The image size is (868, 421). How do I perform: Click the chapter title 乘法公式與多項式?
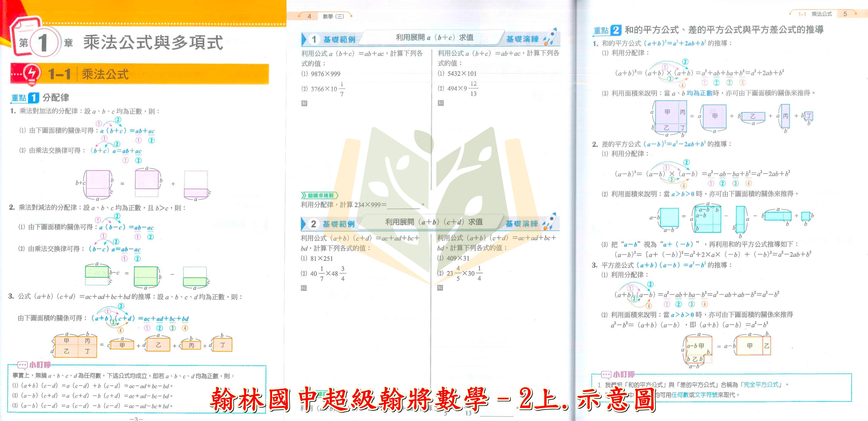(153, 43)
